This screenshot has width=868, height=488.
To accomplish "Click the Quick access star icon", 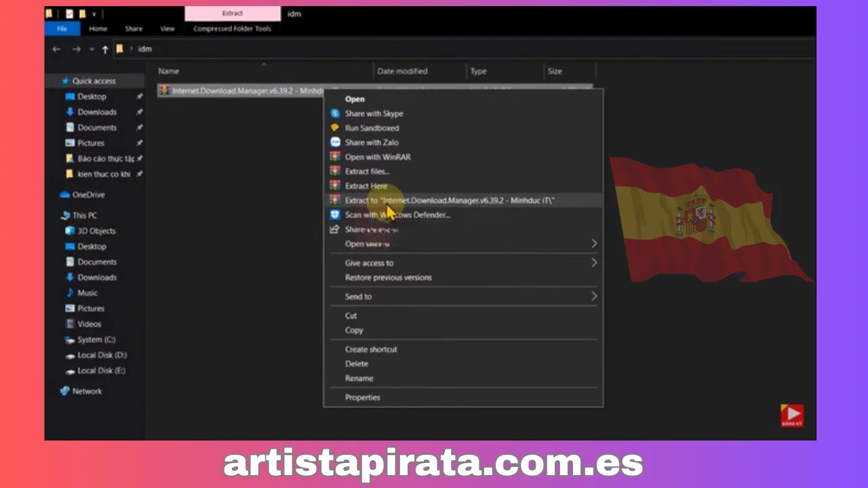I will click(65, 81).
